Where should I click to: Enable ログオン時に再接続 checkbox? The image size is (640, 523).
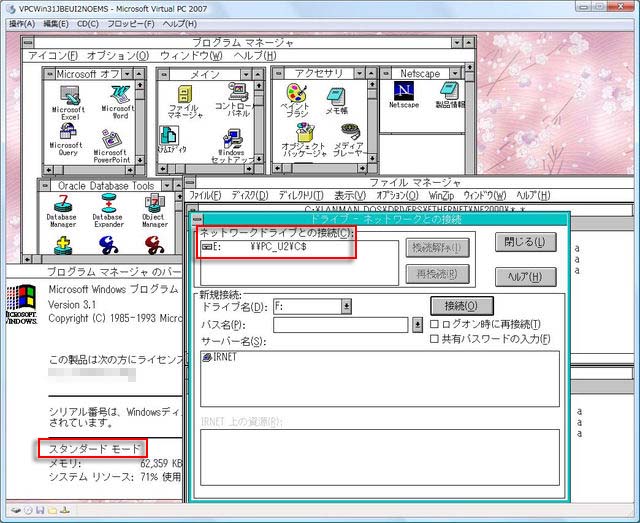point(435,324)
